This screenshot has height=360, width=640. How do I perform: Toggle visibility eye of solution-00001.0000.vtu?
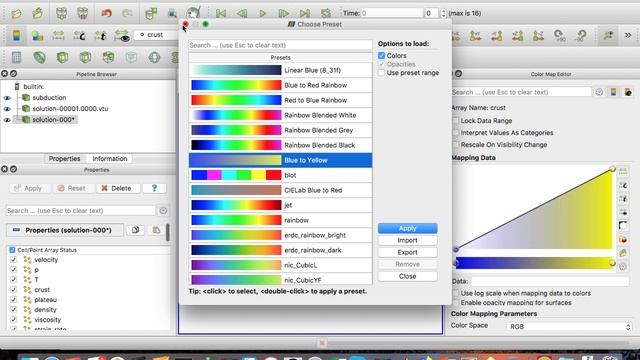pyautogui.click(x=7, y=109)
